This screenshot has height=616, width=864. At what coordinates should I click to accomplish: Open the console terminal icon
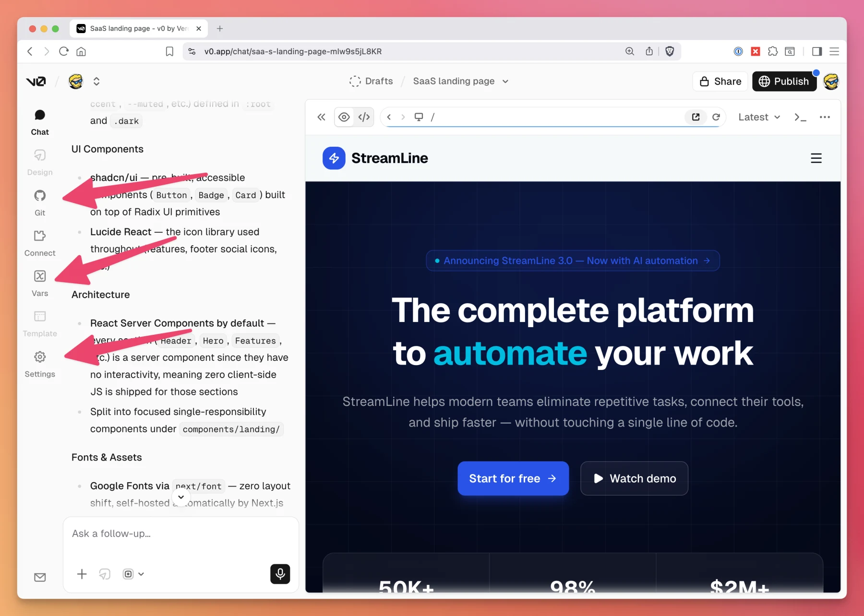click(800, 117)
